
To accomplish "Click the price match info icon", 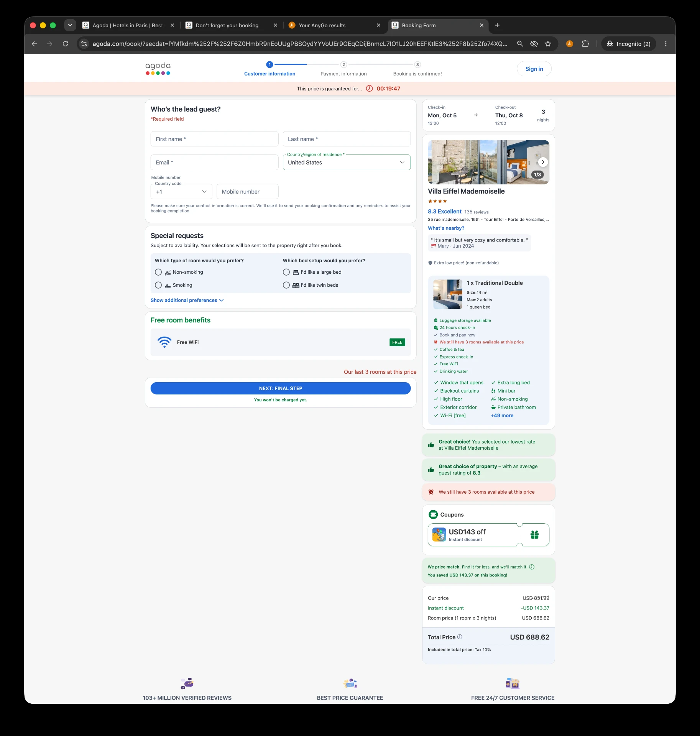I will pyautogui.click(x=532, y=567).
